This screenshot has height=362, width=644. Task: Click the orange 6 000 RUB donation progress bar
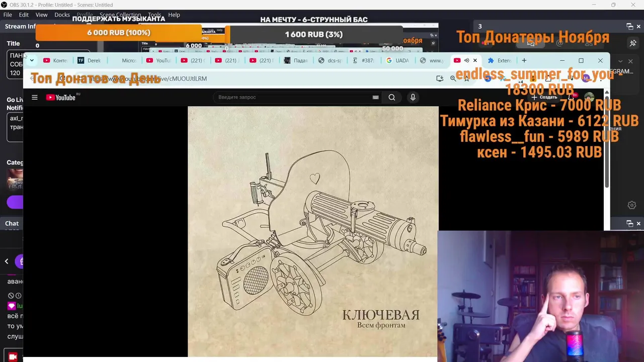point(119,33)
